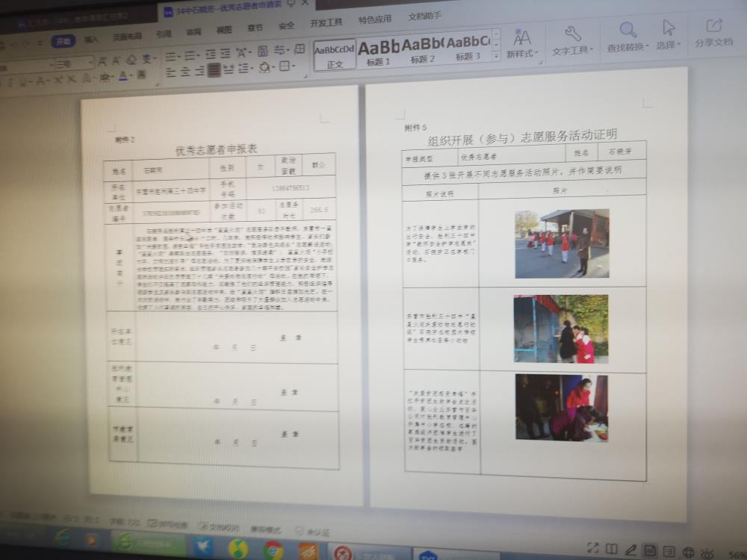747x560 pixels.
Task: Open the 选择 dropdown
Action: [x=669, y=35]
